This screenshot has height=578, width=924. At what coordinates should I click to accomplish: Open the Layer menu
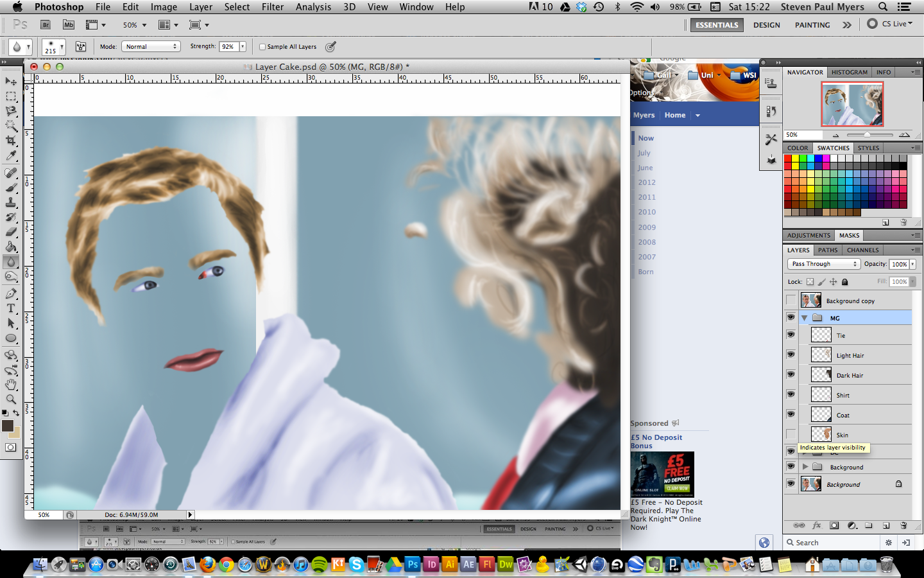click(x=201, y=6)
